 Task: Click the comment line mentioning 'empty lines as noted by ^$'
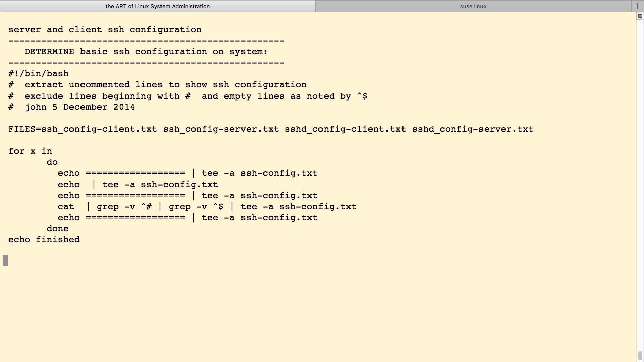click(x=188, y=96)
